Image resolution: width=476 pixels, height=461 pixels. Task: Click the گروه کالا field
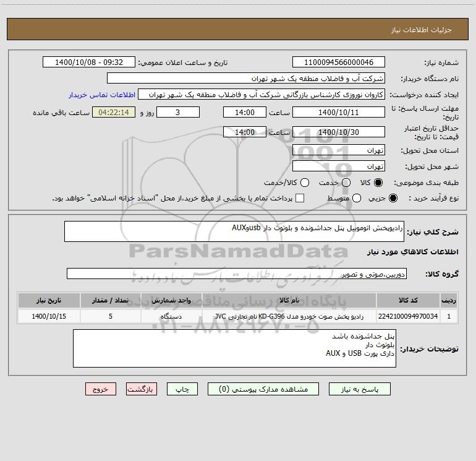237,274
